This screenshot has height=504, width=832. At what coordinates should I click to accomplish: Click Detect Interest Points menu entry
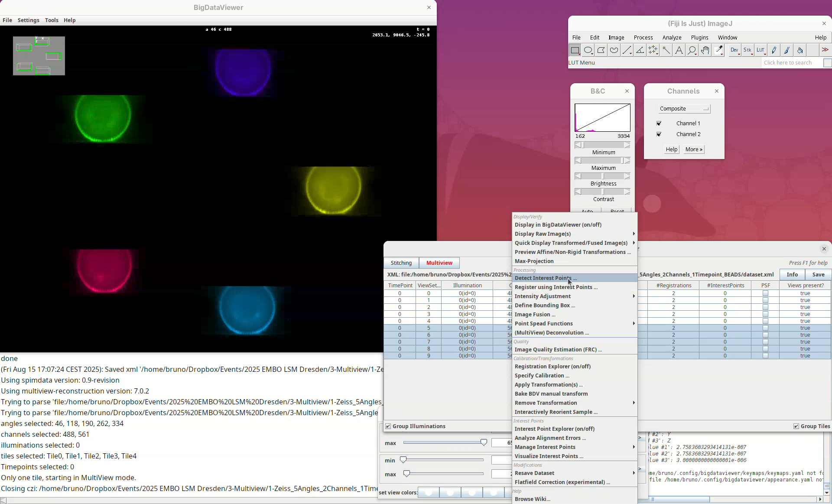(545, 278)
